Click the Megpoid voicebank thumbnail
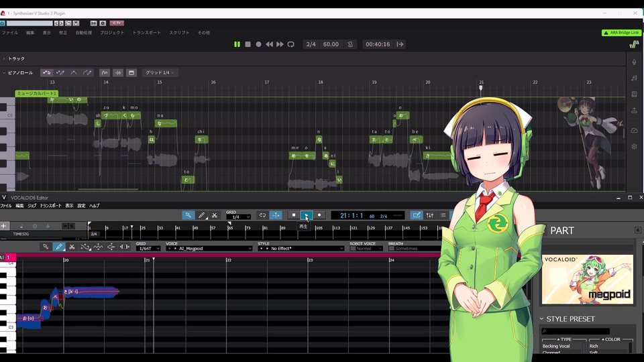The image size is (644, 362). (x=588, y=280)
